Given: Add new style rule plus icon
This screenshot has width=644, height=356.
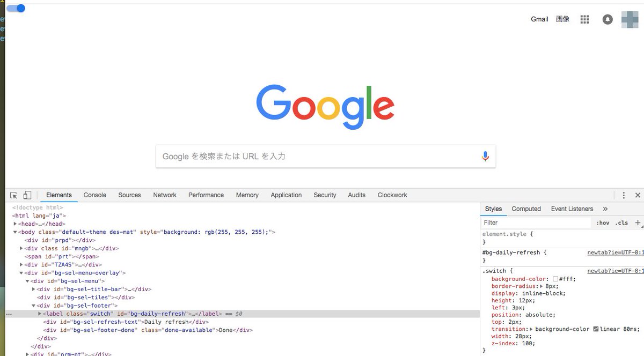Looking at the screenshot, I should coord(638,222).
